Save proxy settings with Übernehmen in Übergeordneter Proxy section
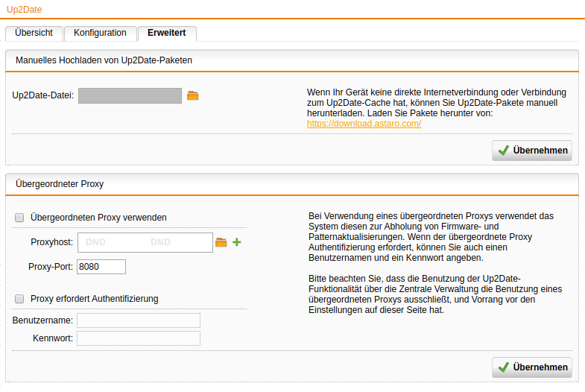This screenshot has height=392, width=585. click(532, 367)
